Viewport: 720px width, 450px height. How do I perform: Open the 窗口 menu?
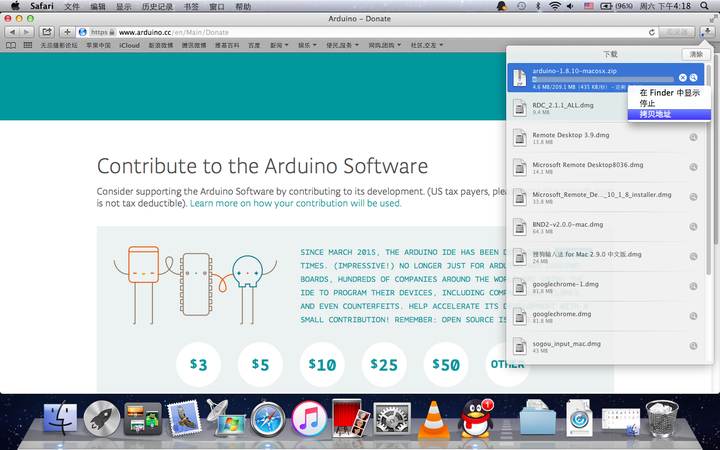(x=217, y=6)
